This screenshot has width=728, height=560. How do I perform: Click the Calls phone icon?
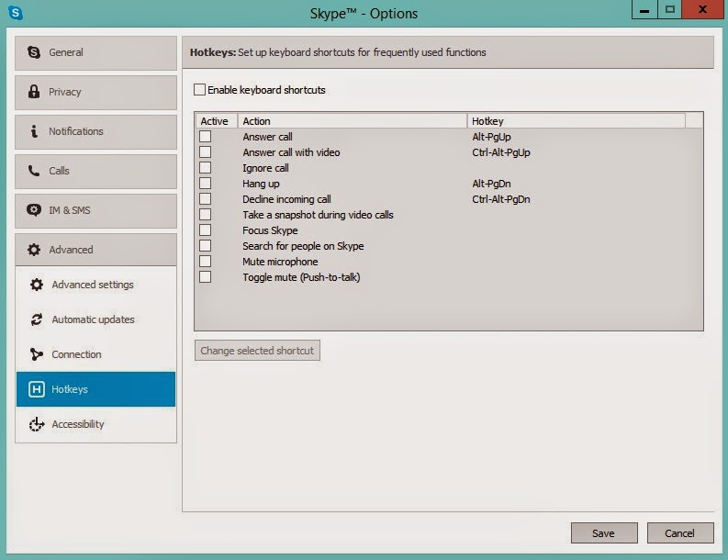(33, 171)
